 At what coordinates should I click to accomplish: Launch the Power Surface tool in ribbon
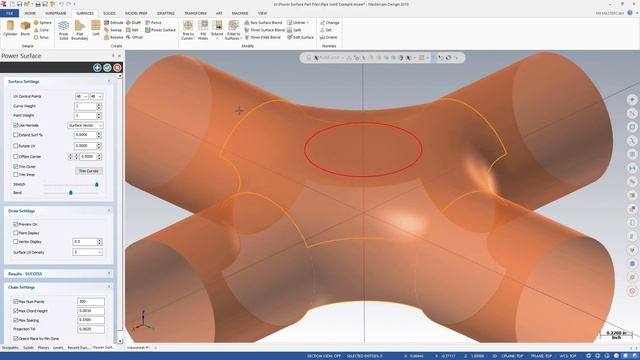(x=160, y=30)
